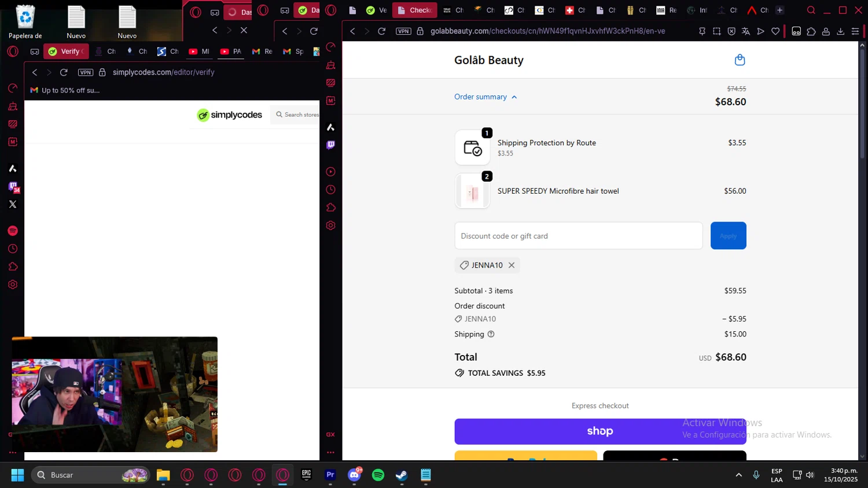Click the send-to-flow arrow icon
Image resolution: width=868 pixels, height=488 pixels.
click(760, 31)
